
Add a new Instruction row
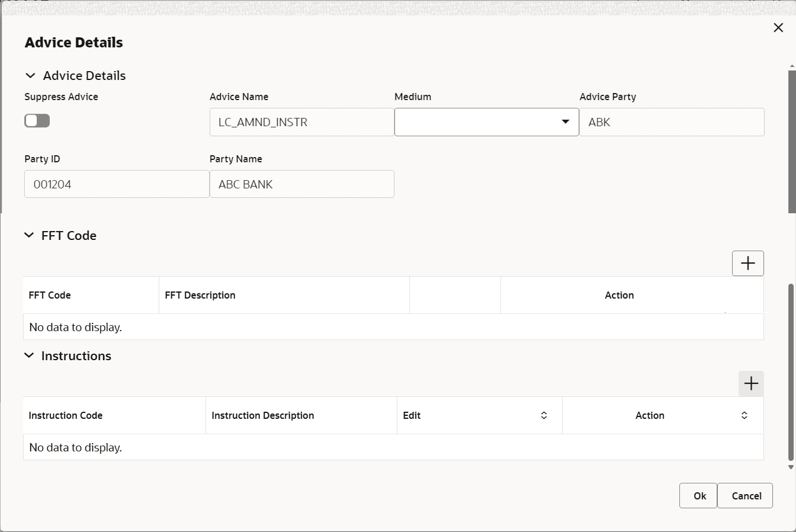751,383
